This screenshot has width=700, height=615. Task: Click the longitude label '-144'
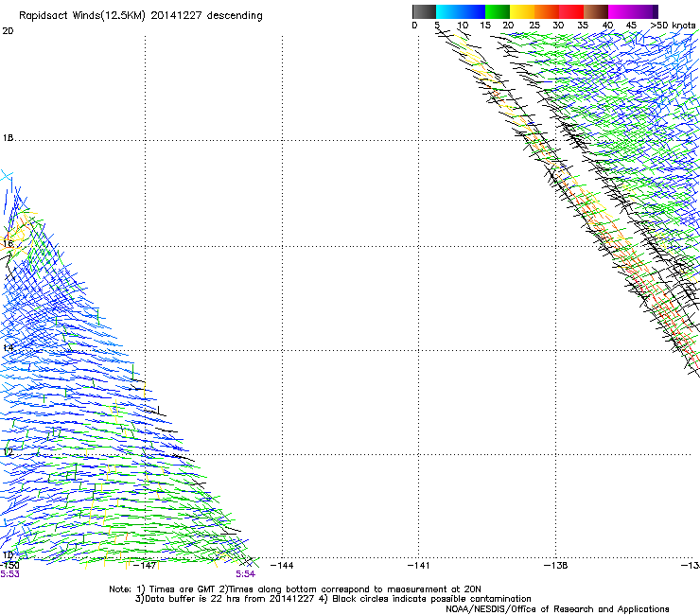(x=282, y=566)
